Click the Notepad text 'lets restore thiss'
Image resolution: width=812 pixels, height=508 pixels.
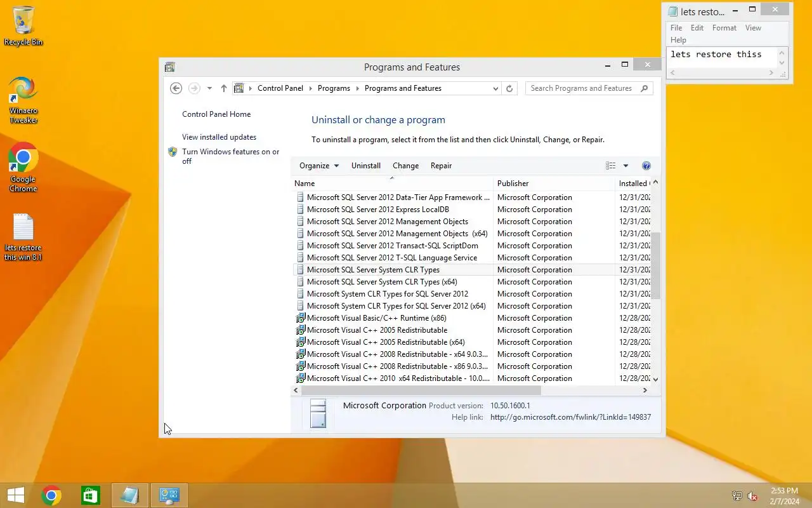(x=716, y=55)
